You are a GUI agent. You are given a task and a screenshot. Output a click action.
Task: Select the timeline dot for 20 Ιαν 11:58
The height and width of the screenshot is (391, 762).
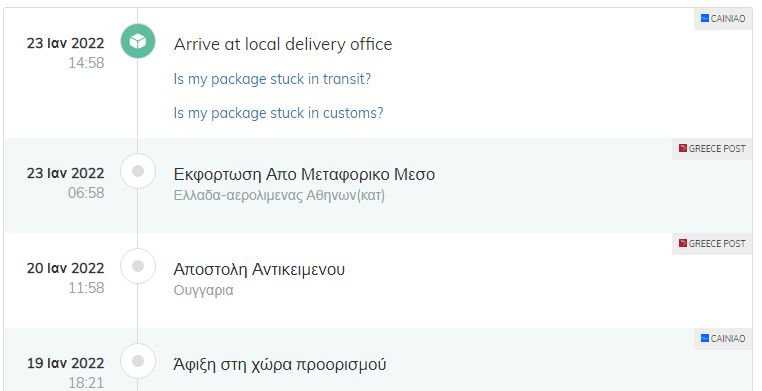138,266
